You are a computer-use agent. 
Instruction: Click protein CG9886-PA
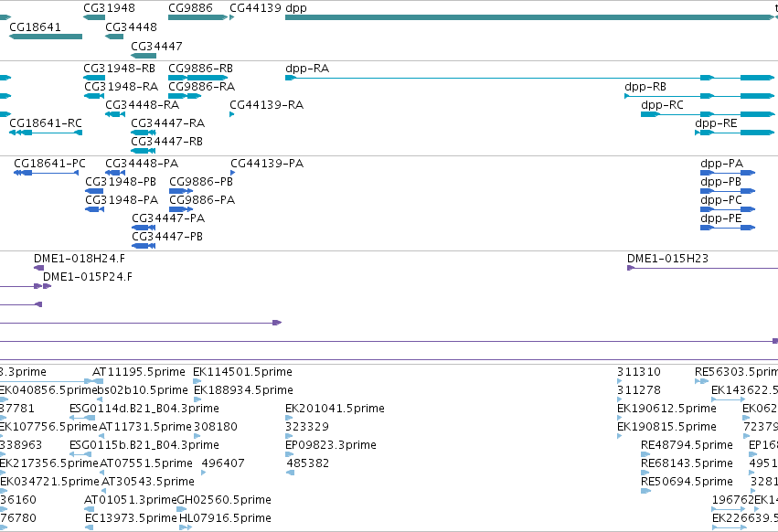click(181, 209)
